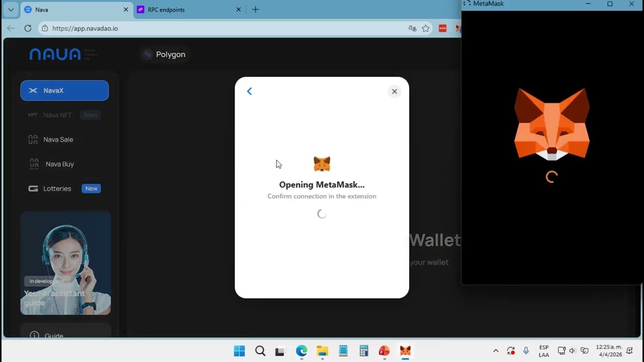Open Nava Buy in the sidebar
This screenshot has height=362, width=644.
click(64, 164)
